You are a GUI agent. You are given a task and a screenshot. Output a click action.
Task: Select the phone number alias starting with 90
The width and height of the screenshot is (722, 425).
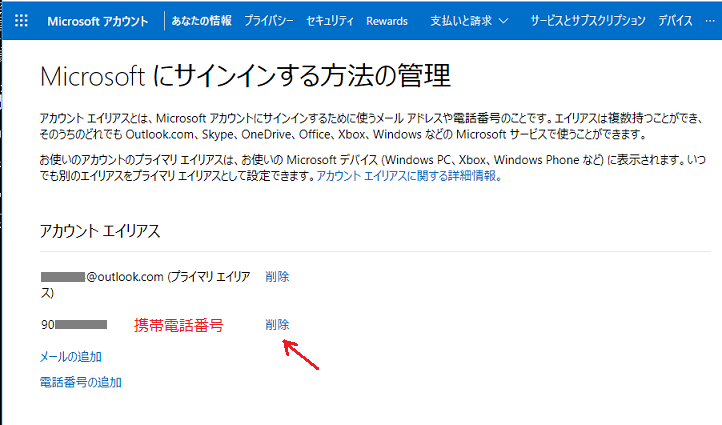point(74,325)
